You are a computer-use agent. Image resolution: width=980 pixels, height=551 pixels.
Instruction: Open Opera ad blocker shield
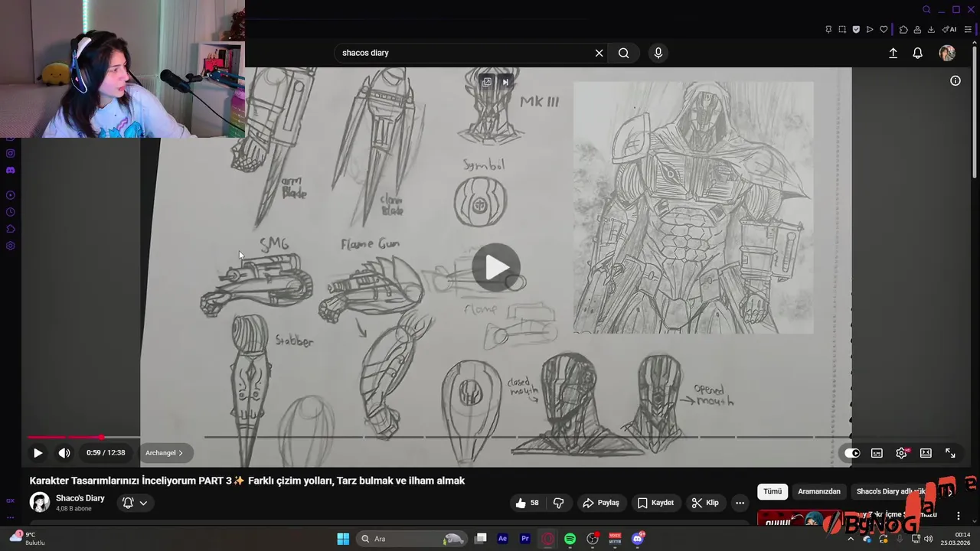(x=856, y=30)
